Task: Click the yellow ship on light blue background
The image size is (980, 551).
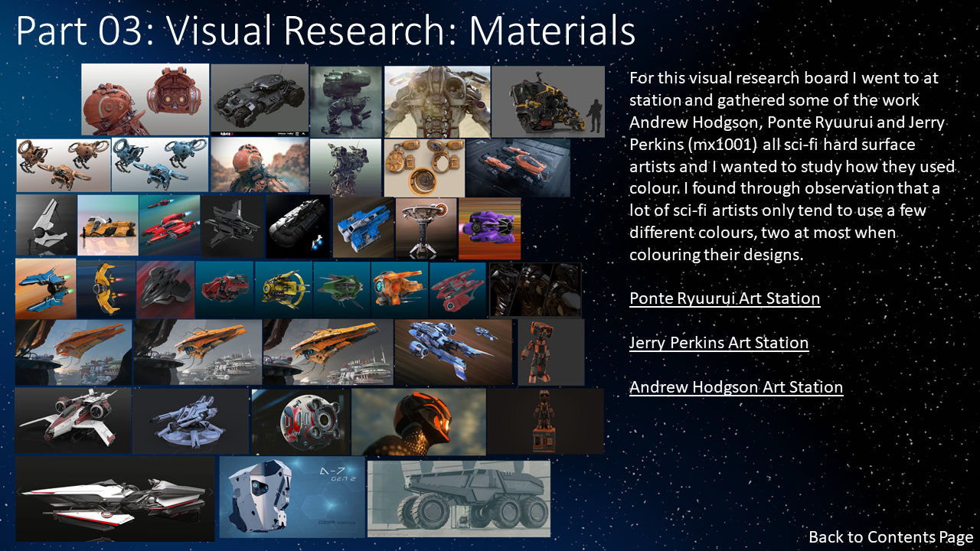Action: [108, 225]
